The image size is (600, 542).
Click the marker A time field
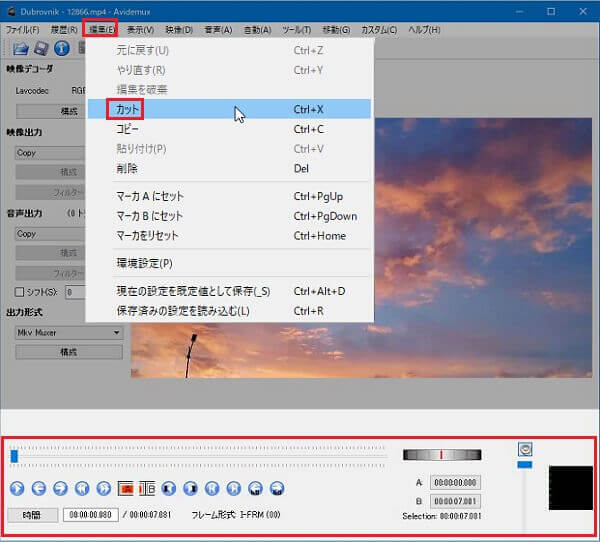pos(455,483)
